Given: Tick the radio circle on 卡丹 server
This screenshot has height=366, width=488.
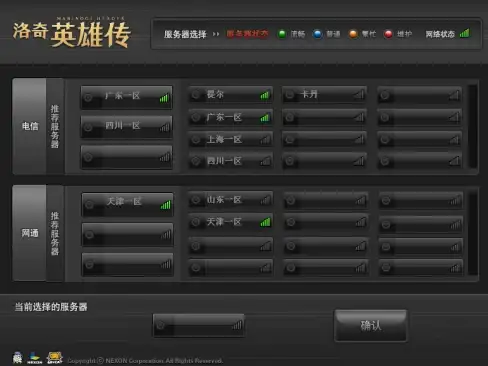Looking at the screenshot, I should pyautogui.click(x=290, y=95).
